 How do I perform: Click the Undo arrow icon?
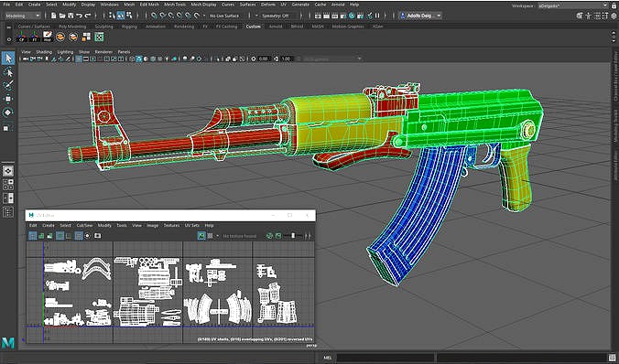click(80, 16)
